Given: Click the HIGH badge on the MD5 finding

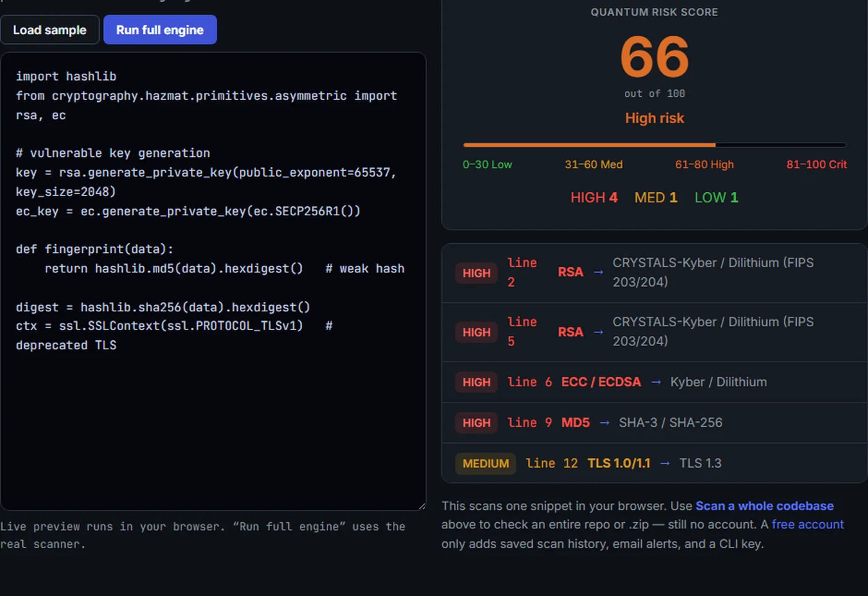Looking at the screenshot, I should (476, 423).
